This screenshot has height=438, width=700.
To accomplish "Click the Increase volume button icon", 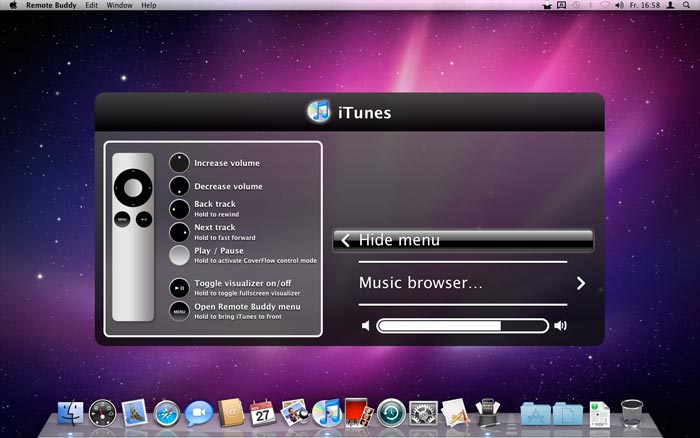I will click(x=179, y=163).
